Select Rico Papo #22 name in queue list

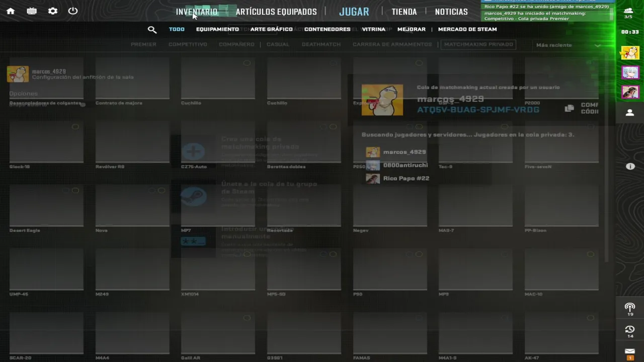(406, 178)
